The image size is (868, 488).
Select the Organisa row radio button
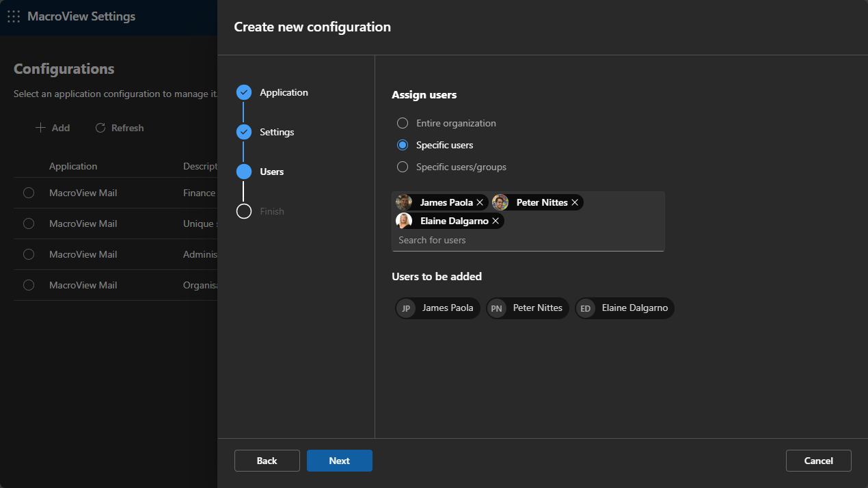(29, 285)
